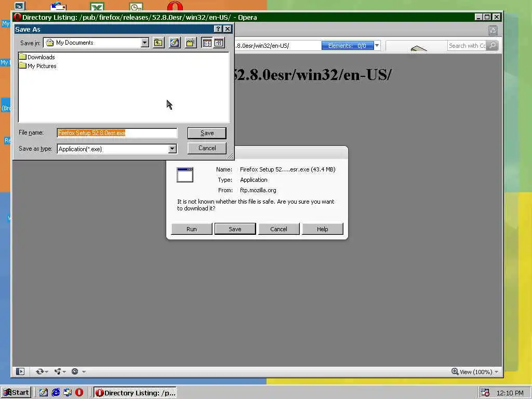Click the Opera desktop shortcut icon
This screenshot has height=399, width=532.
coord(175,6)
